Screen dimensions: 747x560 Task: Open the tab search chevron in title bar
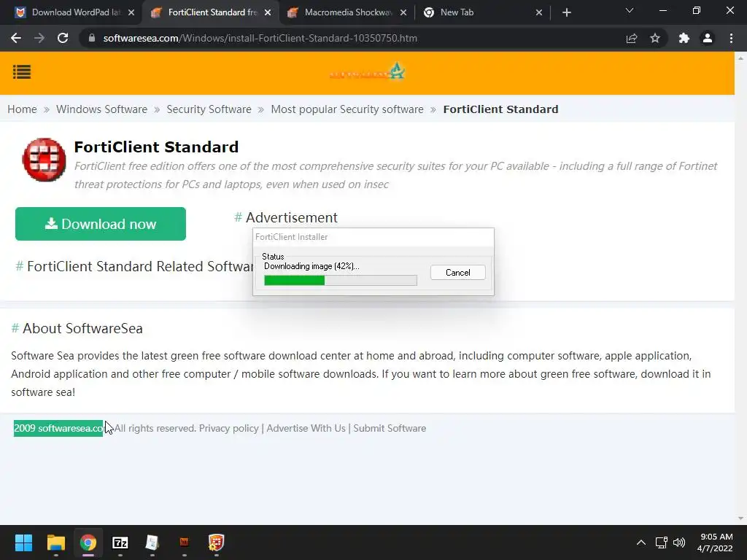click(630, 10)
